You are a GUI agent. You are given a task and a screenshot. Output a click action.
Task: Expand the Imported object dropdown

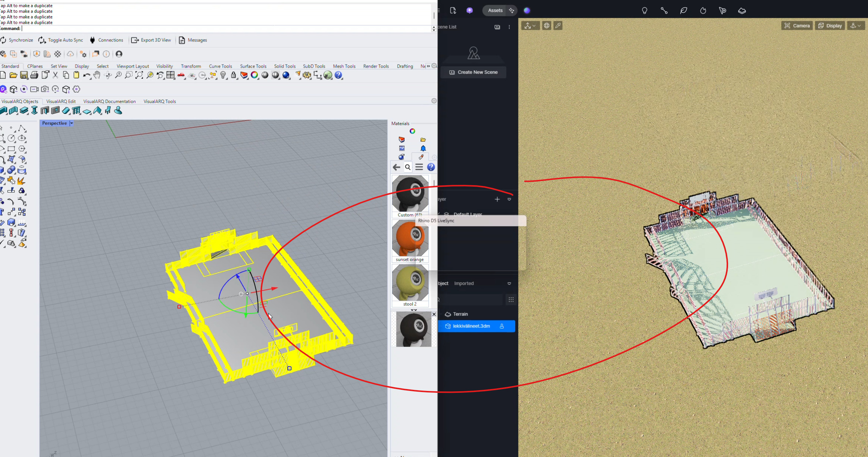click(509, 283)
